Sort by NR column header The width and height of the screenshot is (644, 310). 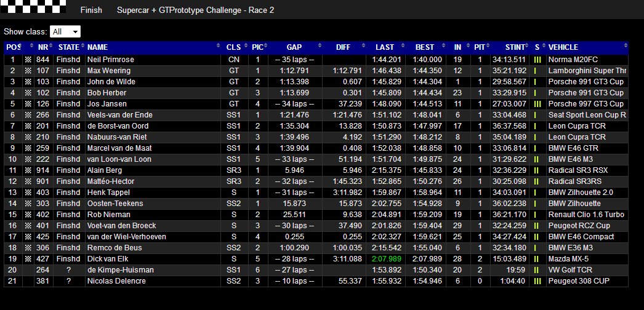(x=44, y=47)
